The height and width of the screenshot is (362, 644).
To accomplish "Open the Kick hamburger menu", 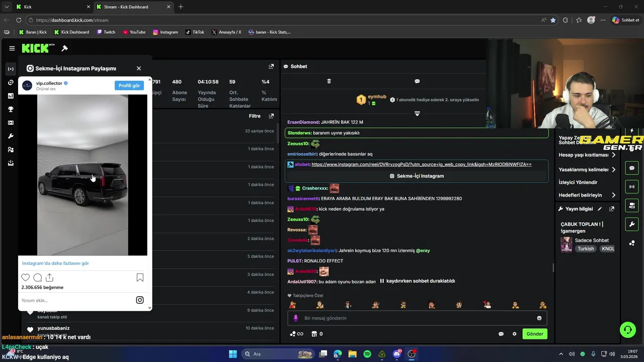I will pyautogui.click(x=12, y=48).
